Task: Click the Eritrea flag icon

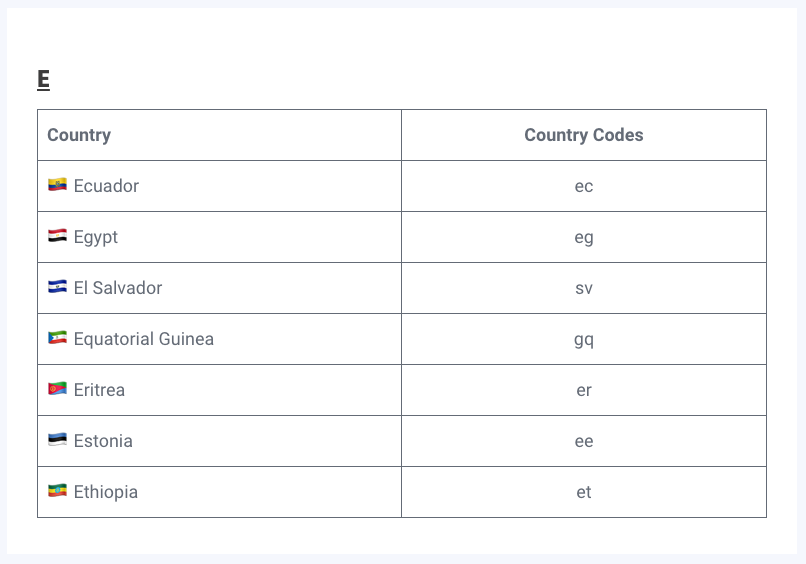Action: coord(57,388)
